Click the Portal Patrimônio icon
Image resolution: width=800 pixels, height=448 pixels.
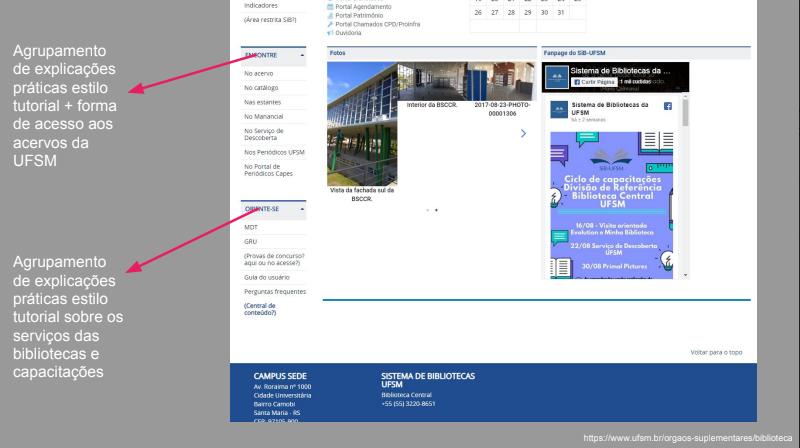(329, 14)
